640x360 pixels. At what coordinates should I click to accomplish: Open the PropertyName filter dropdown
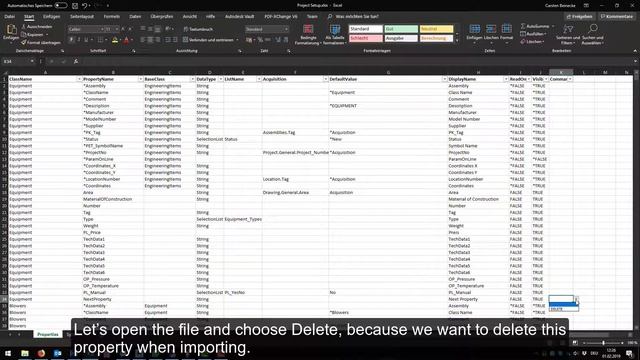(x=140, y=79)
